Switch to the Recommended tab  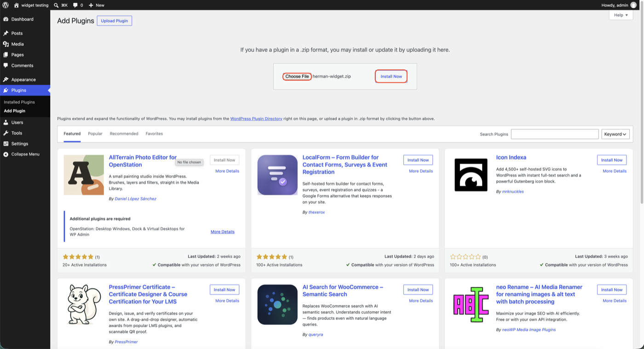[124, 134]
